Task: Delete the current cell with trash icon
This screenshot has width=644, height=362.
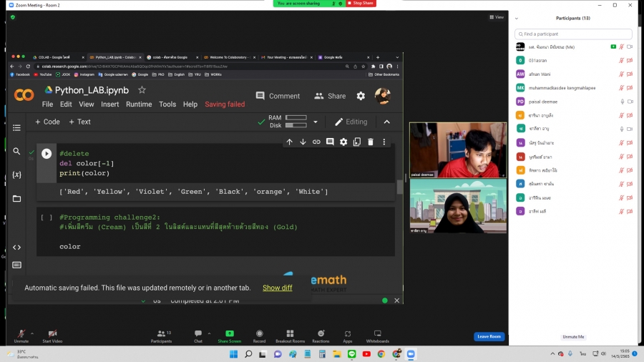Action: 371,142
